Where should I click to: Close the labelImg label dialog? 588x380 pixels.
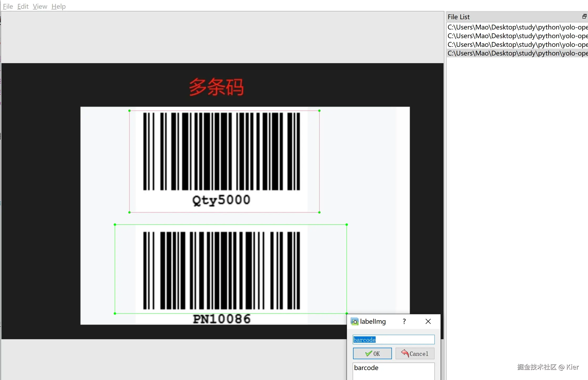(x=428, y=321)
